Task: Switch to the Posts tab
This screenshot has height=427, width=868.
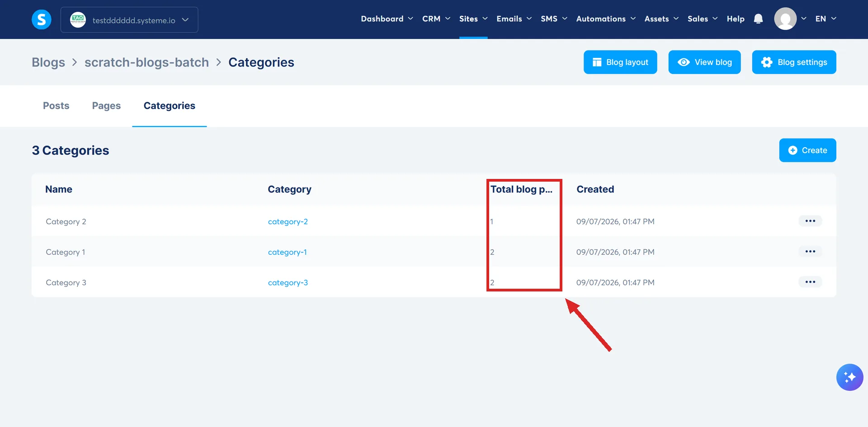Action: pos(56,106)
